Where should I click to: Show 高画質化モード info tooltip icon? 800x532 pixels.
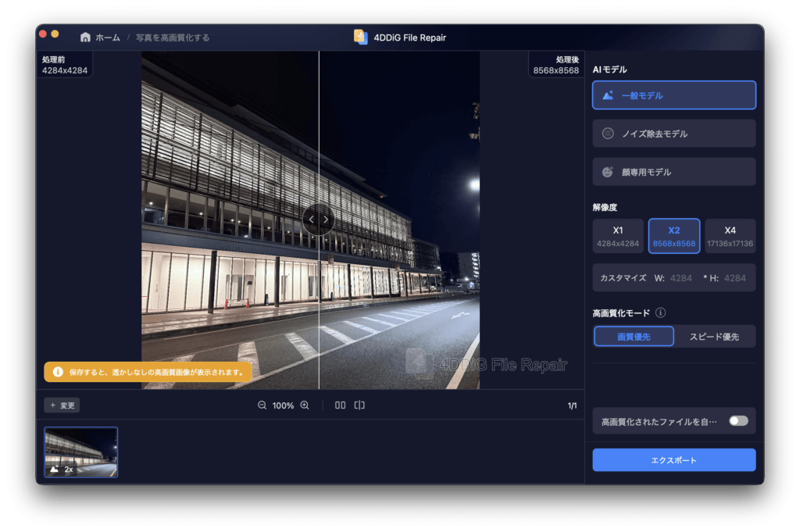(x=660, y=312)
